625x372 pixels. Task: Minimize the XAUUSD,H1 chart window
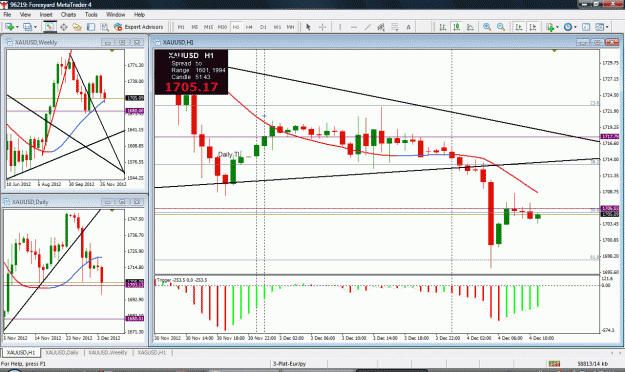[x=583, y=42]
